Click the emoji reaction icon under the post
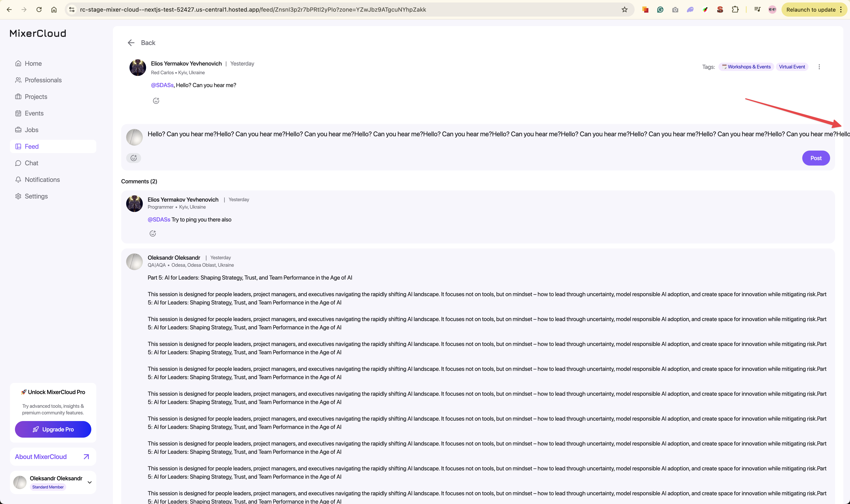The image size is (850, 504). pos(156,101)
